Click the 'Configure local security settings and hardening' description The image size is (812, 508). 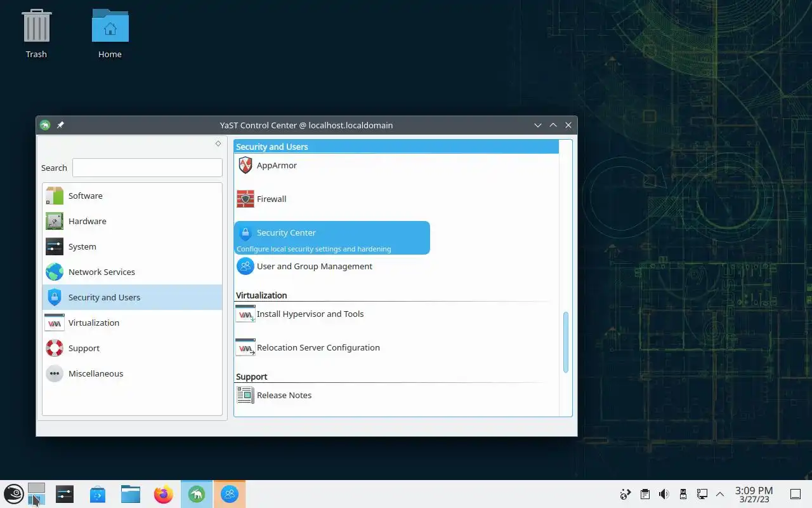tap(313, 249)
